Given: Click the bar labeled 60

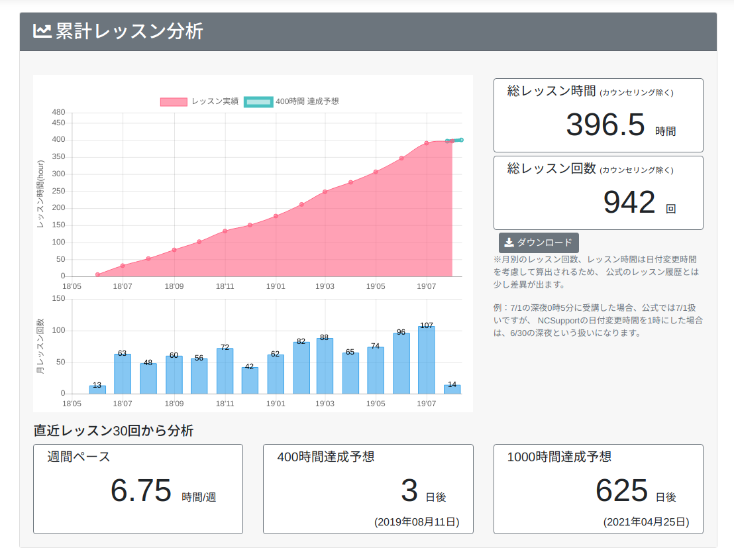Looking at the screenshot, I should click(x=174, y=374).
